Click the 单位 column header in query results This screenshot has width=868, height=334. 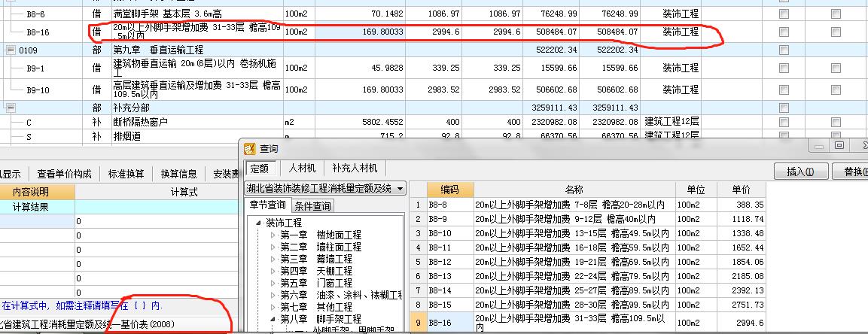click(x=696, y=190)
